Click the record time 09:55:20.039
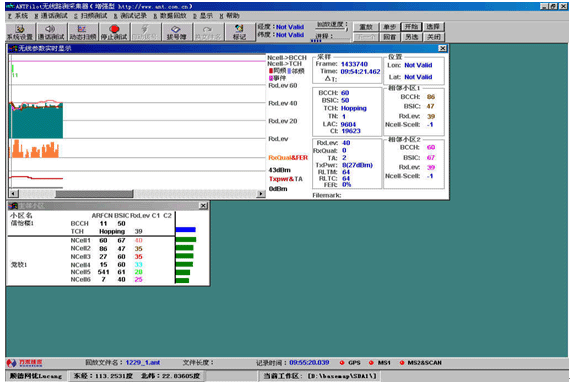Viewport: 570px width, 383px height. click(309, 362)
